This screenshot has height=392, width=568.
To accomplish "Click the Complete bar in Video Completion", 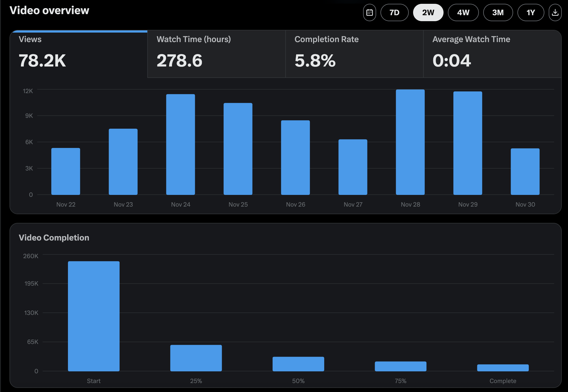I will coord(503,368).
